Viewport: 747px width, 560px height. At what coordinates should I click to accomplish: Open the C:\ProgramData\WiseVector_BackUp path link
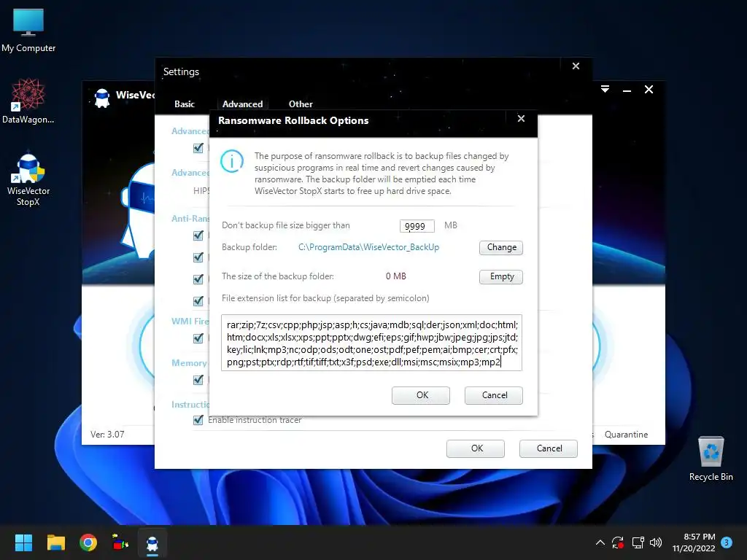(368, 247)
